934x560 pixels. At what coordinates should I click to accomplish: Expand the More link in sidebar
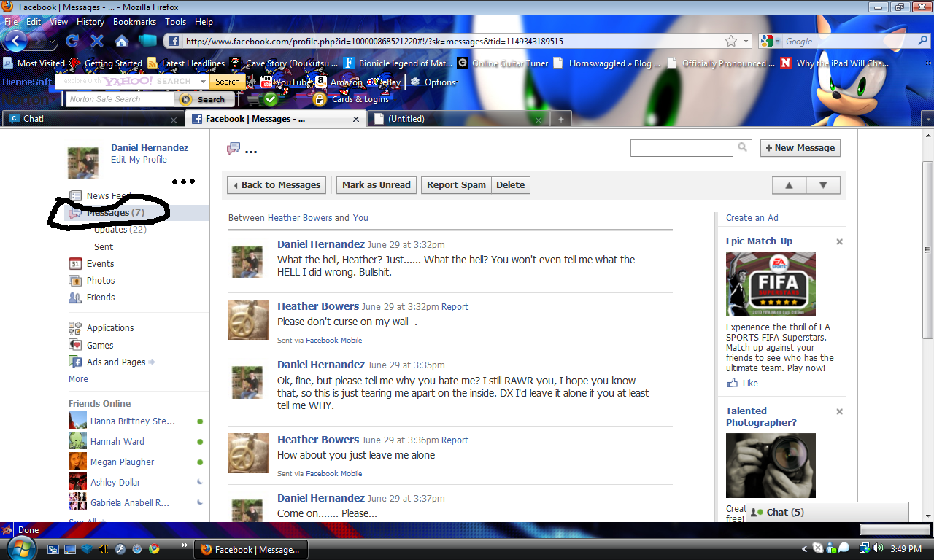pos(78,379)
